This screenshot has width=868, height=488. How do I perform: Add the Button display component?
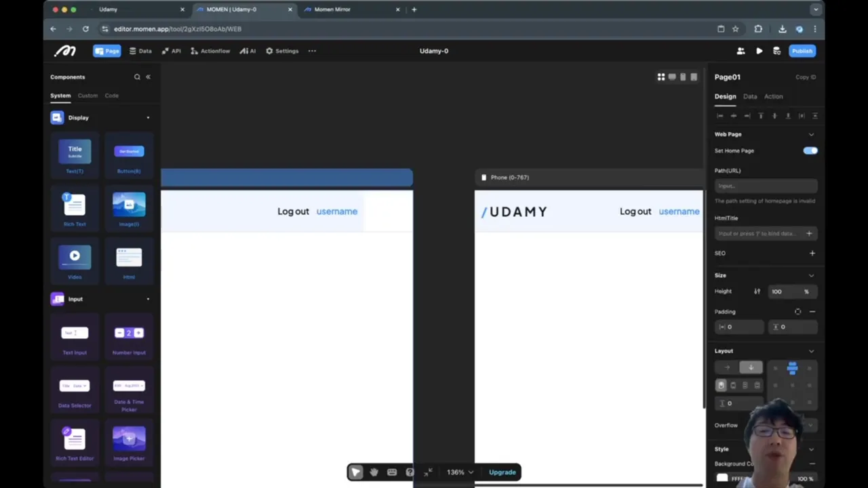(x=129, y=156)
